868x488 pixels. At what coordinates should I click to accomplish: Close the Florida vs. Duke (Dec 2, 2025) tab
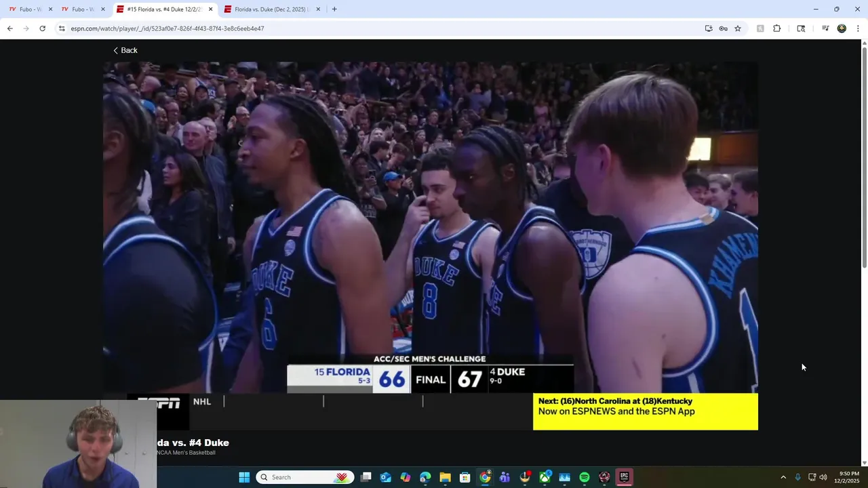tap(318, 9)
